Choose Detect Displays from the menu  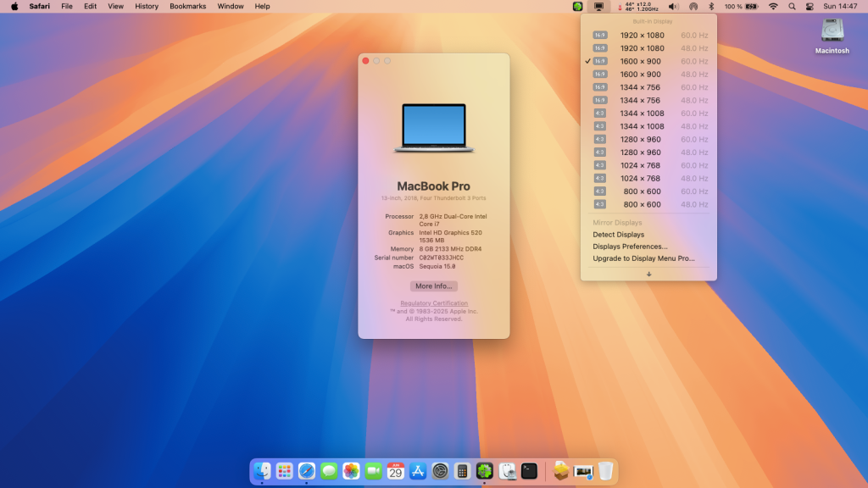point(618,235)
